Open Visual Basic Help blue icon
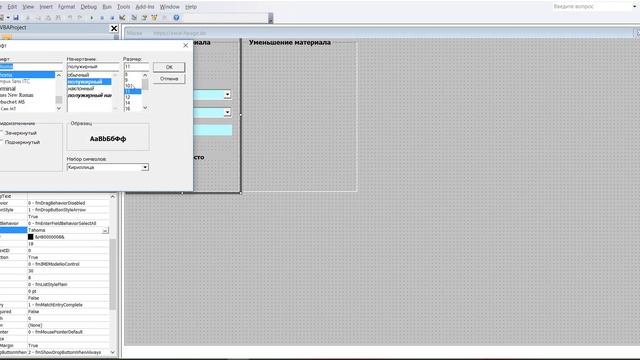The height and width of the screenshot is (360, 640). coord(176,18)
